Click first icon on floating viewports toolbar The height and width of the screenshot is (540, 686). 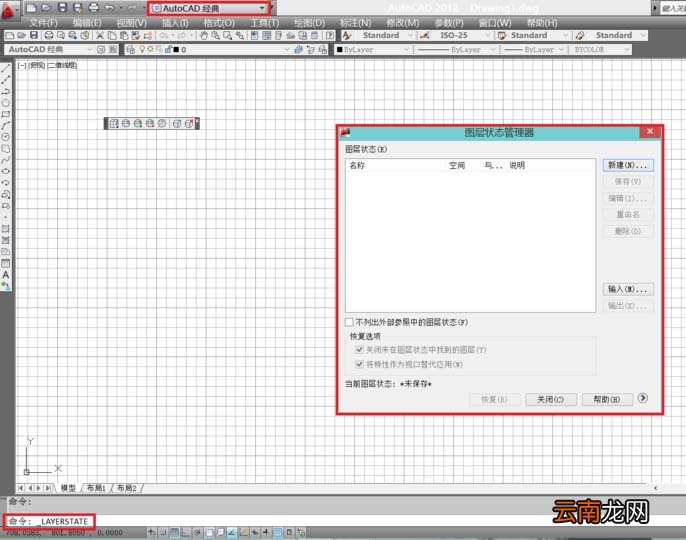[114, 123]
